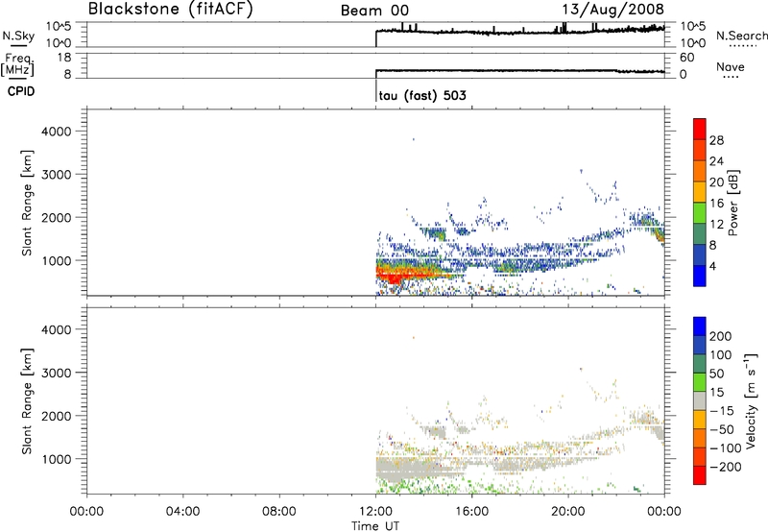Image resolution: width=768 pixels, height=532 pixels.
Task: Click the CPID start marker line at 12:00
Action: coord(375,90)
